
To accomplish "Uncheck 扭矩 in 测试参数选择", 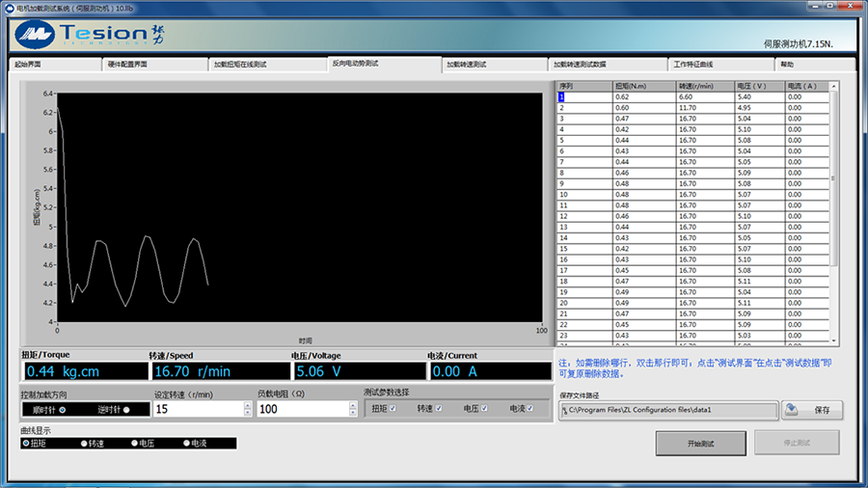I will tap(393, 409).
